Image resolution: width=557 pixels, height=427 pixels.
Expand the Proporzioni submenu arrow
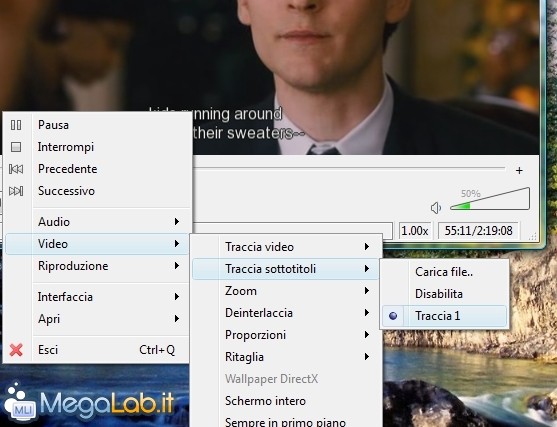coord(367,335)
